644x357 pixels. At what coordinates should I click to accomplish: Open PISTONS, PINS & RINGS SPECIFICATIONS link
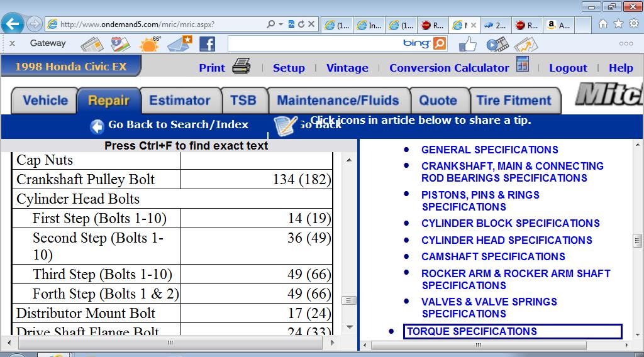[480, 200]
